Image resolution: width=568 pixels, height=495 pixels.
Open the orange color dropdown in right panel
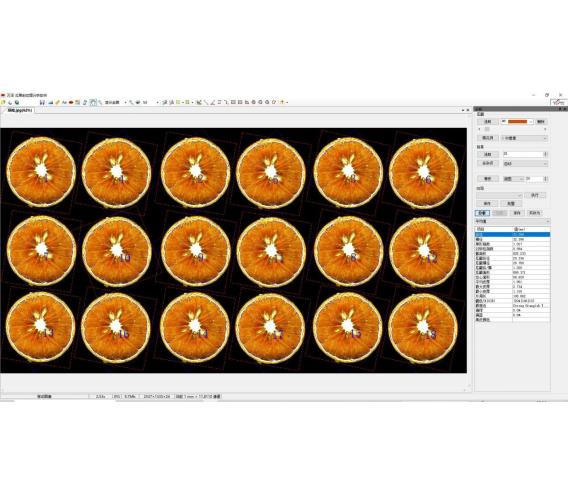coord(517,122)
